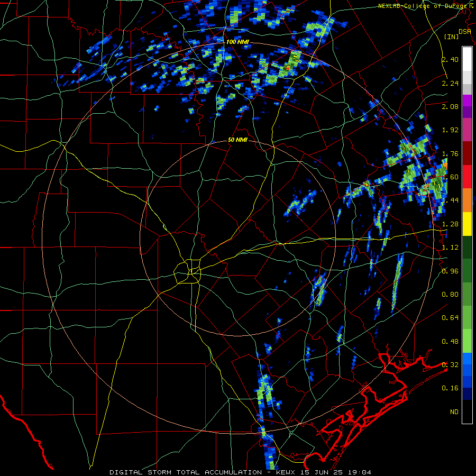Click the 1.92 legend value

[x=450, y=130]
